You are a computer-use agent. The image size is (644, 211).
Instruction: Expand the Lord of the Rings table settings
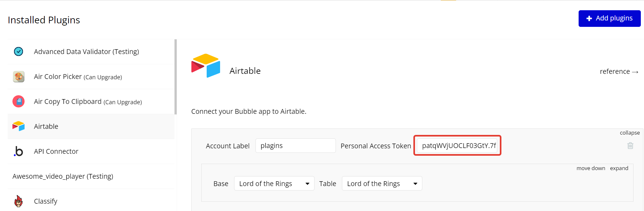coord(619,168)
